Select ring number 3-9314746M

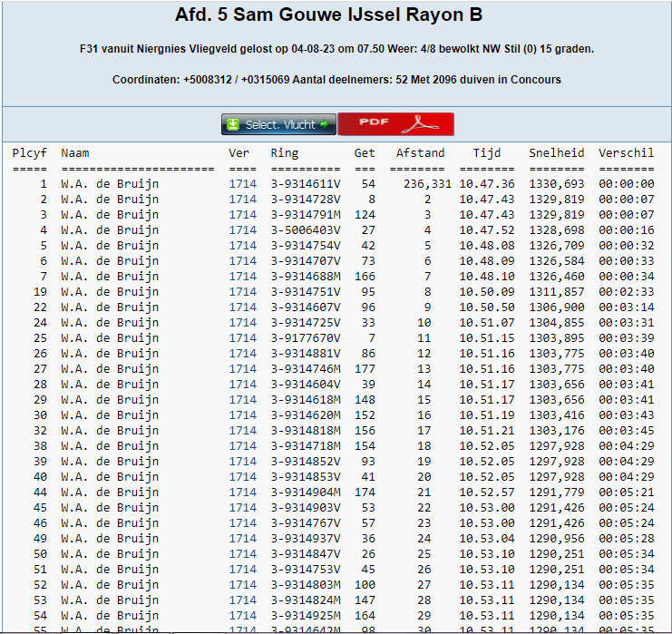pyautogui.click(x=306, y=369)
